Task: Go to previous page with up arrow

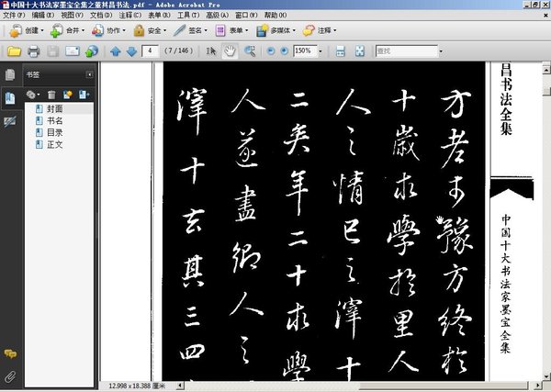Action: (116, 51)
